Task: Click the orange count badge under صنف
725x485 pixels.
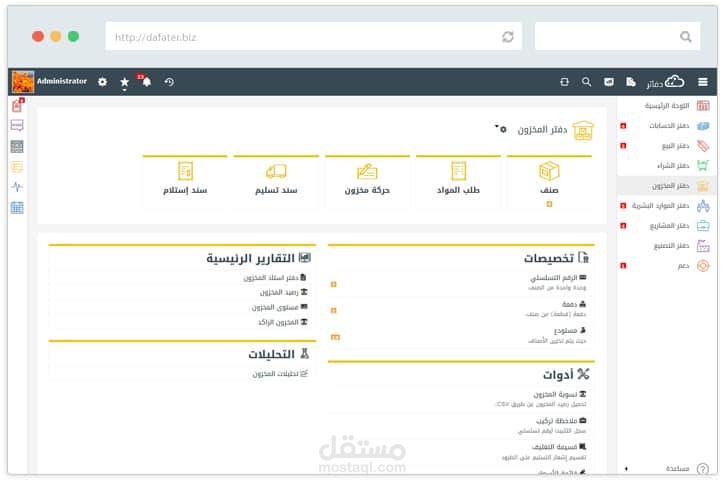Action: 549,204
